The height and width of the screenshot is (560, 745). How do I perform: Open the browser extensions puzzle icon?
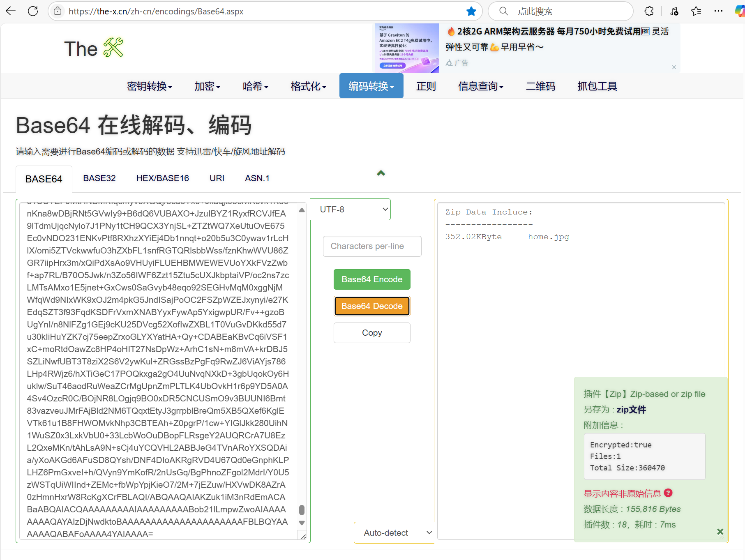tap(649, 11)
